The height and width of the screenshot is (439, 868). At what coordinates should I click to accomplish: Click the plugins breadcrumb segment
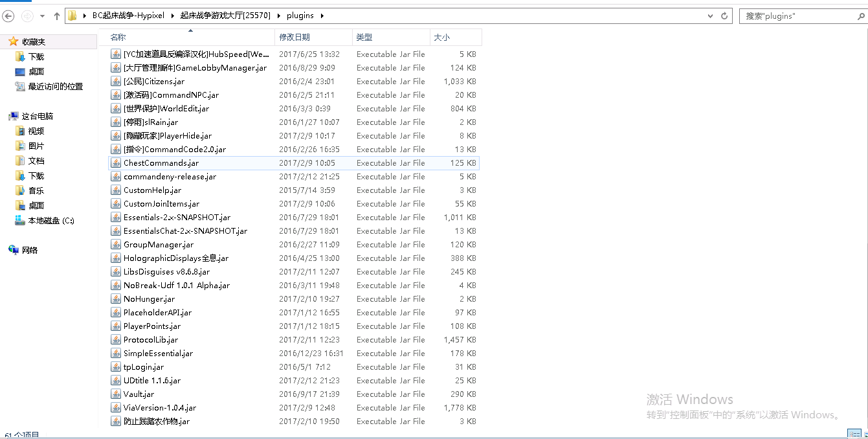click(300, 16)
